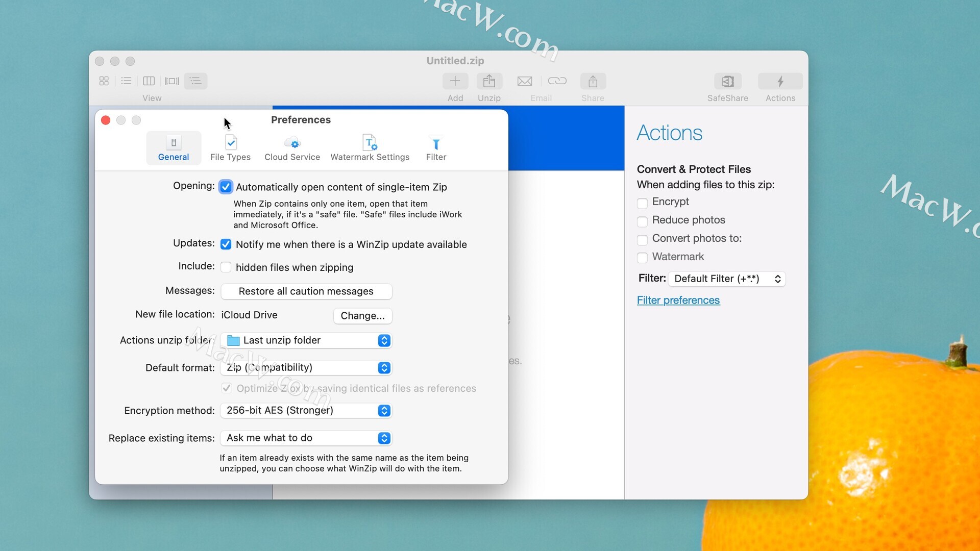
Task: Check the Encrypt option in Actions
Action: click(x=642, y=203)
